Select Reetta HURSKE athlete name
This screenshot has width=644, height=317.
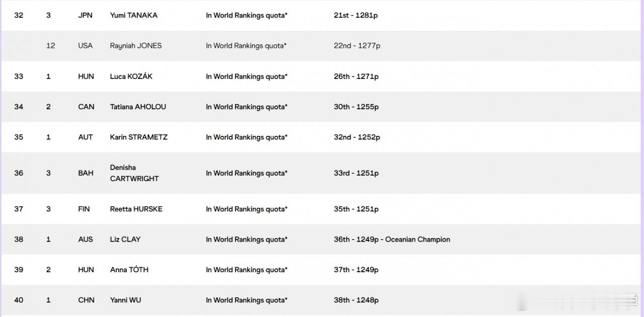click(x=136, y=209)
